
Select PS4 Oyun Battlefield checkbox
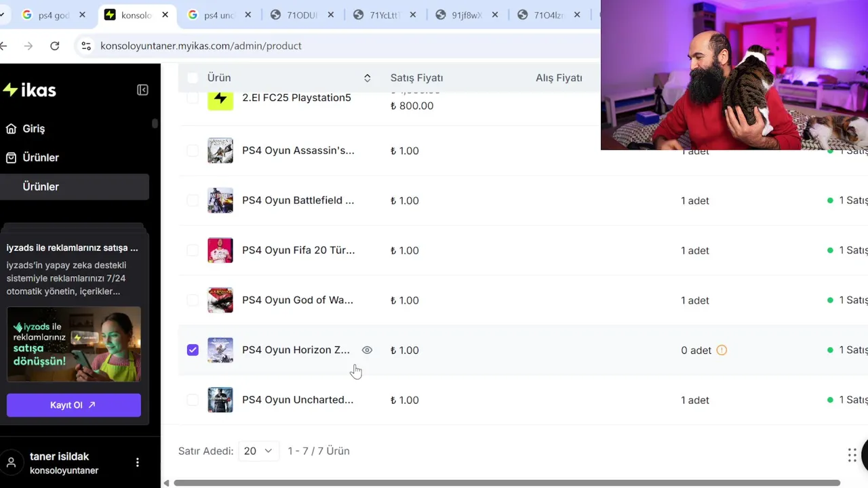(x=193, y=201)
